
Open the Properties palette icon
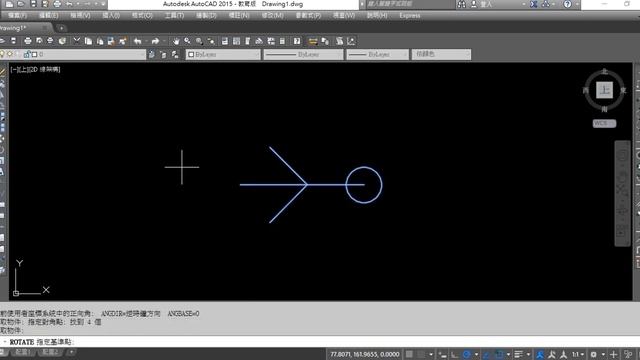[x=225, y=41]
